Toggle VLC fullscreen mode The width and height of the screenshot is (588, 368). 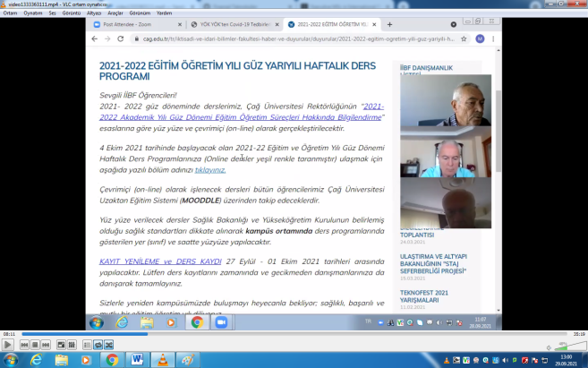pyautogui.click(x=61, y=345)
